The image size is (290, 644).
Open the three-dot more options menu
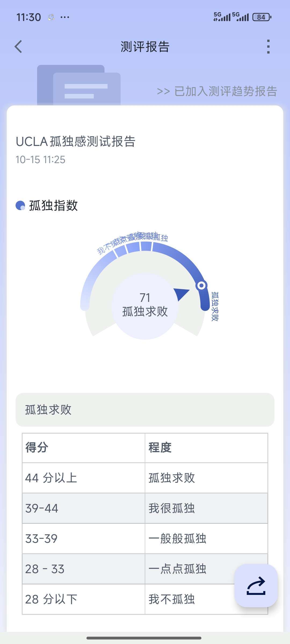(x=268, y=47)
